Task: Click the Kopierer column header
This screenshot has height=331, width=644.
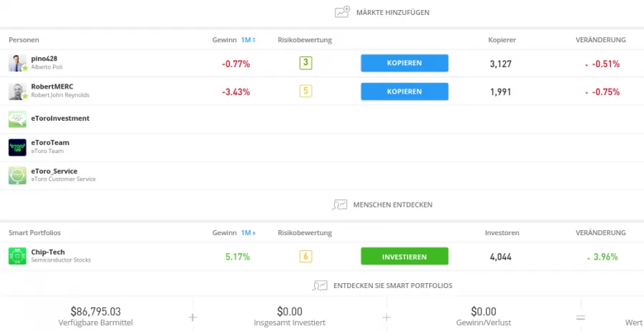Action: (x=502, y=40)
